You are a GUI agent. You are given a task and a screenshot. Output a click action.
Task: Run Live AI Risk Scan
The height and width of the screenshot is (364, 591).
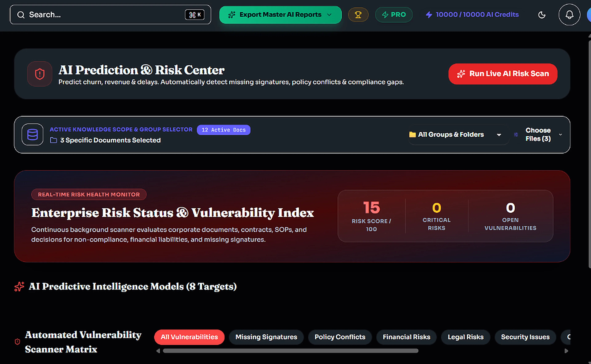click(x=503, y=74)
